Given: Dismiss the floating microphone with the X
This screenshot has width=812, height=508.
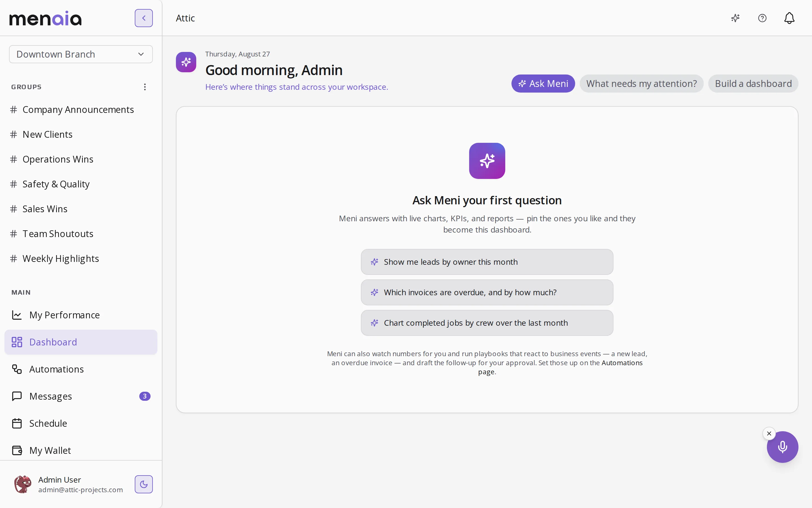Looking at the screenshot, I should pos(769,433).
